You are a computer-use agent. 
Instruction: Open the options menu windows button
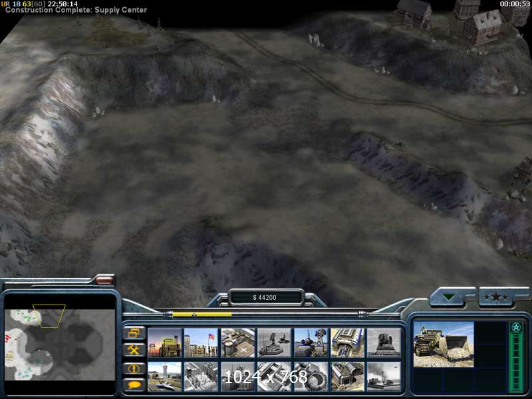[134, 333]
